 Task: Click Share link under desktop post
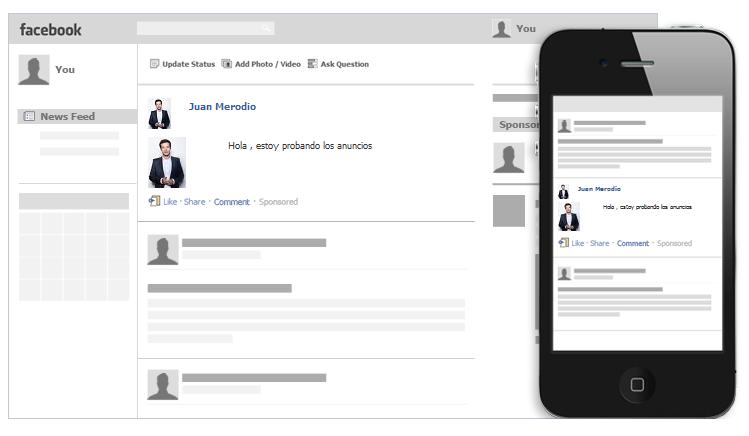point(194,202)
